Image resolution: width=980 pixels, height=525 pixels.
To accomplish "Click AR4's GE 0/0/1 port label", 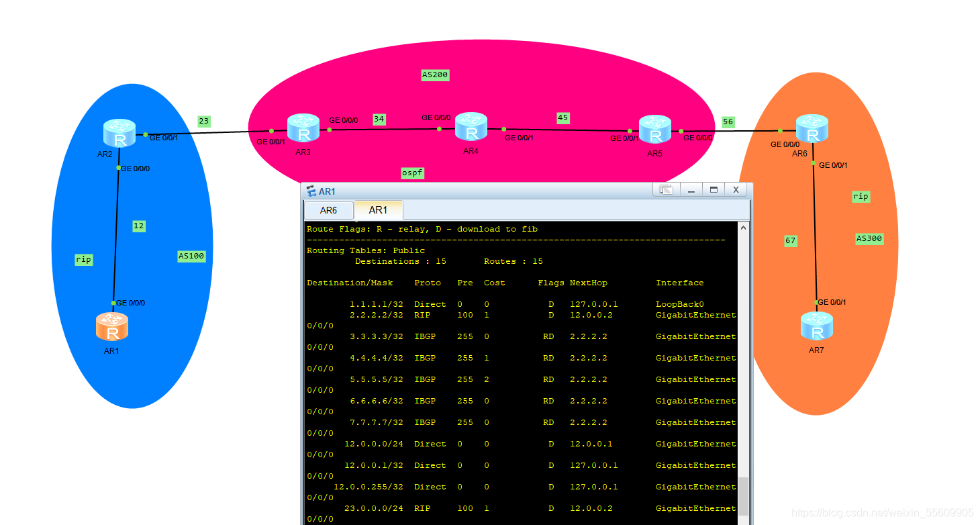I will pyautogui.click(x=520, y=138).
